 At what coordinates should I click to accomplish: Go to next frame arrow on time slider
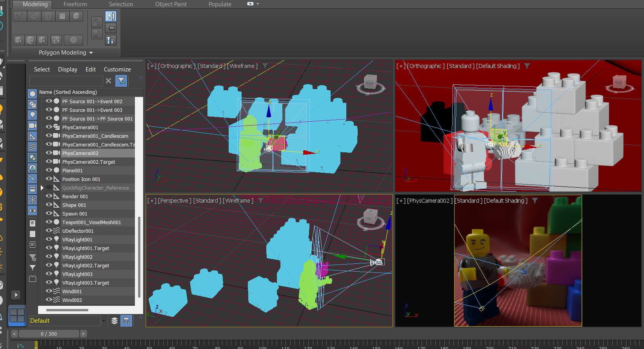(83, 334)
